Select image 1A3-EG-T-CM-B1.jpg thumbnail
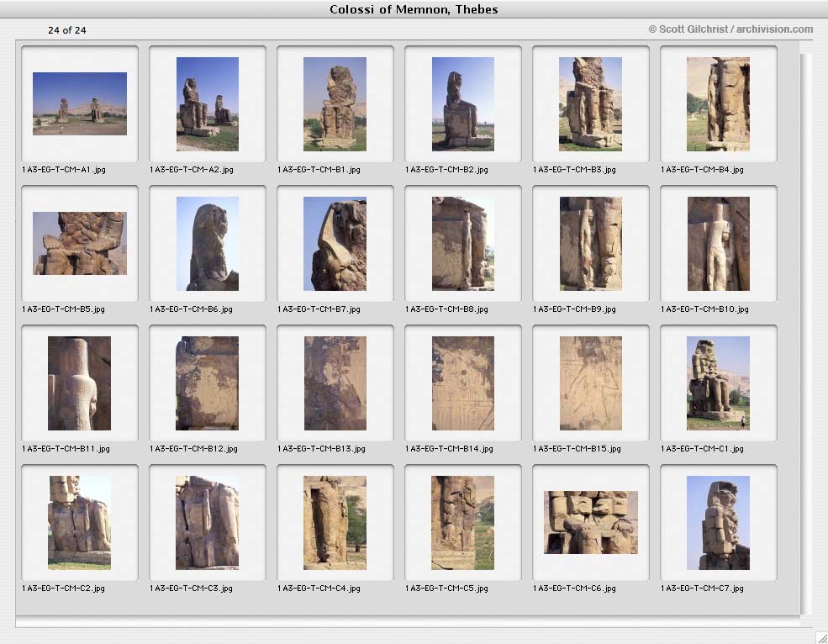The height and width of the screenshot is (644, 828). [335, 104]
